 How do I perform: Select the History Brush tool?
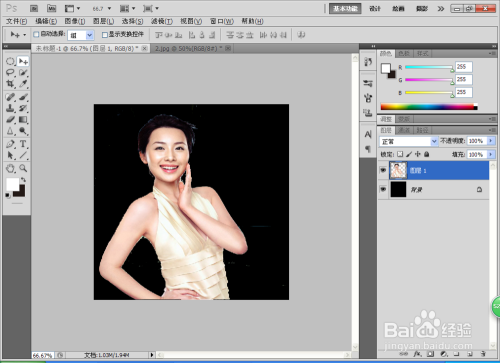pos(23,108)
